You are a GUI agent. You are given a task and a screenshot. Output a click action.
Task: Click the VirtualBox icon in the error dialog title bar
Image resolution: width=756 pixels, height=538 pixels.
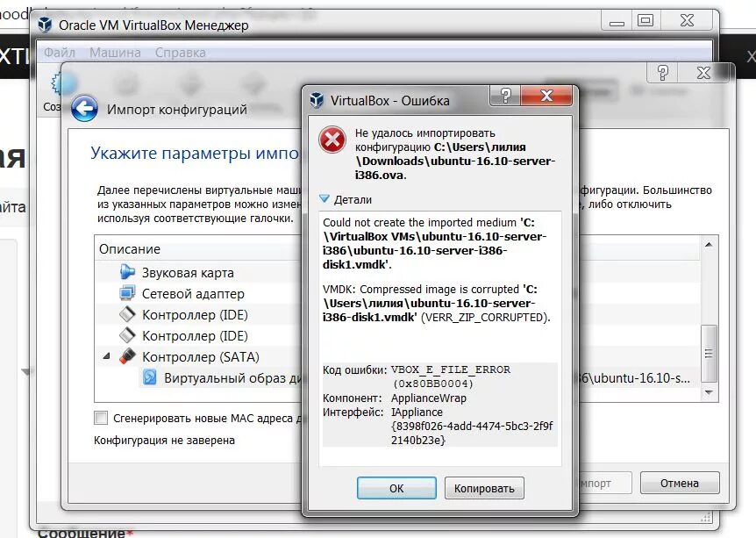[317, 100]
